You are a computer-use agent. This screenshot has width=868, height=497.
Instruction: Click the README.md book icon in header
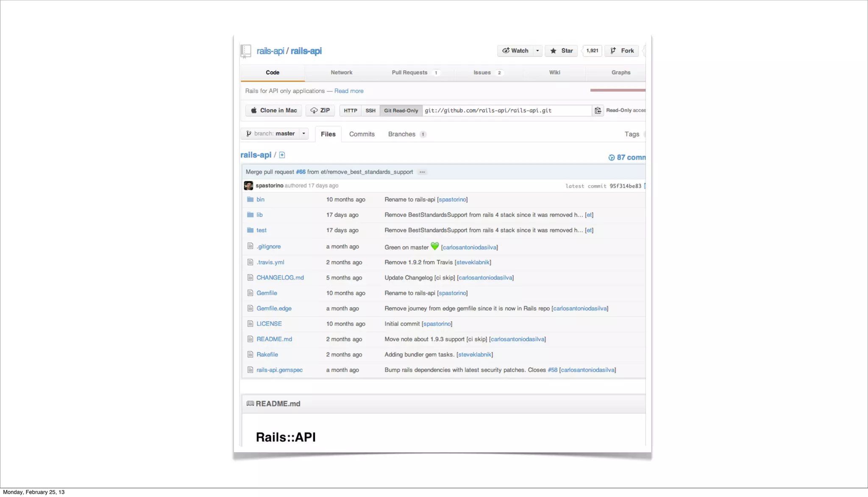coord(250,403)
